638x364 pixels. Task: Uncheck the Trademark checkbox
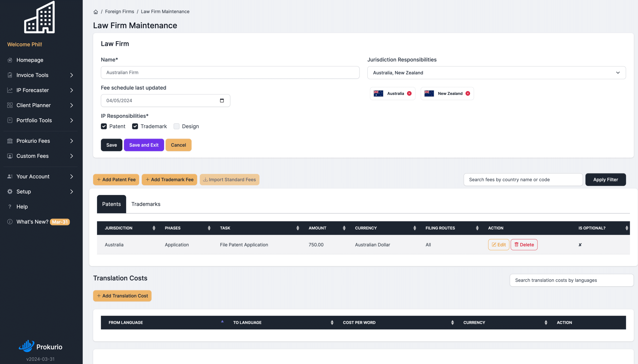[x=135, y=126]
